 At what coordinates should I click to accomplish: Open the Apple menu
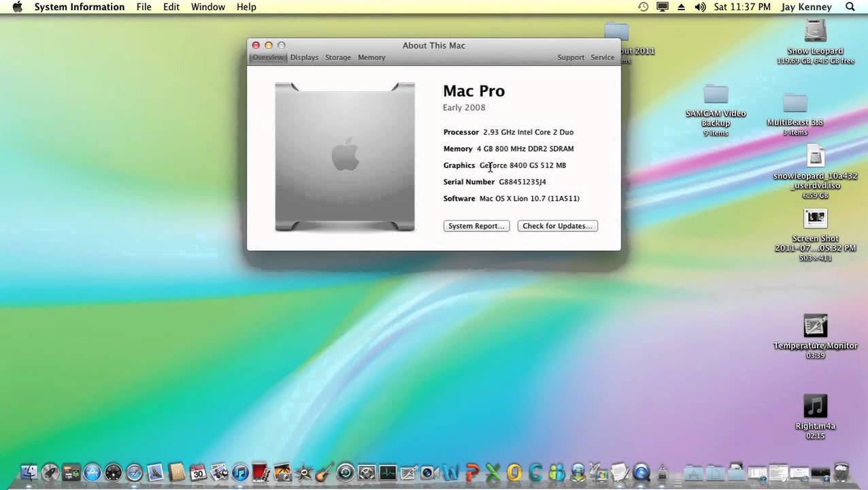17,7
